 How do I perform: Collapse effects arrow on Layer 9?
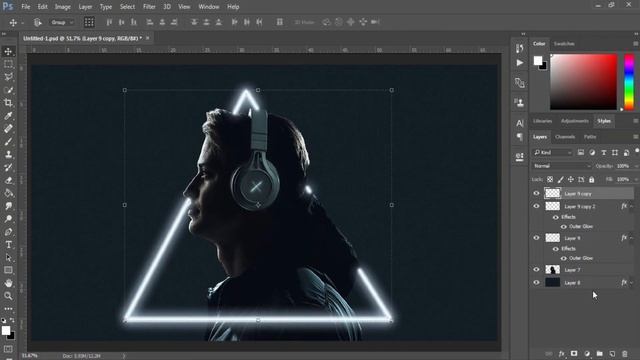[x=631, y=238]
